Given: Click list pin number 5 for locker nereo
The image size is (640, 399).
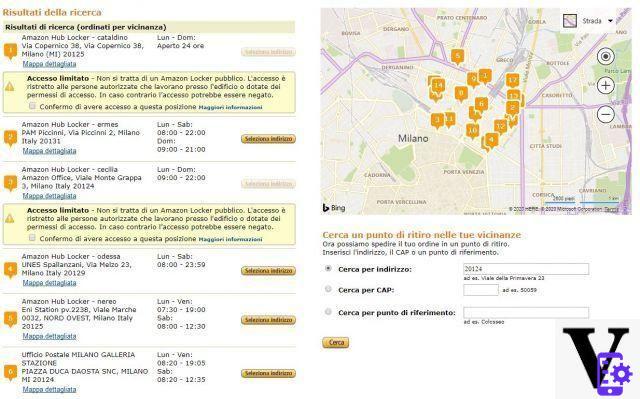Looking at the screenshot, I should (x=10, y=319).
